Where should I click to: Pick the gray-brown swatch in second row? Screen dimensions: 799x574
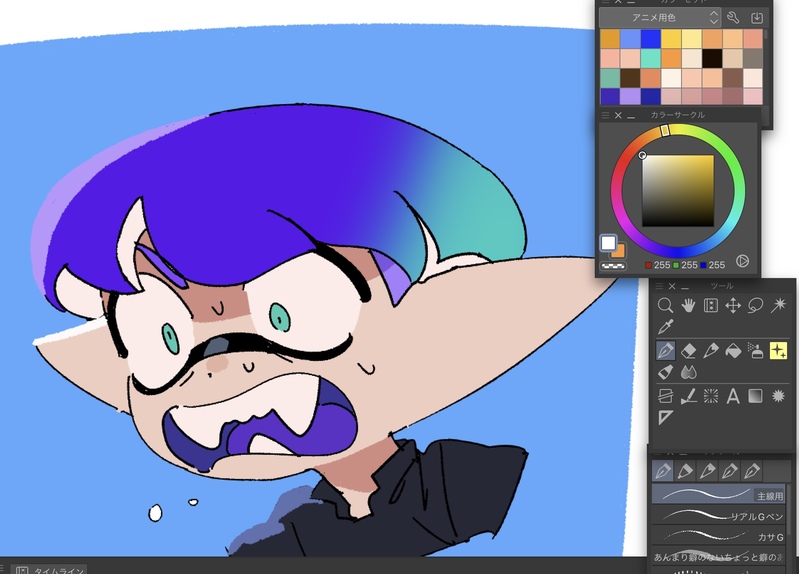tap(753, 58)
